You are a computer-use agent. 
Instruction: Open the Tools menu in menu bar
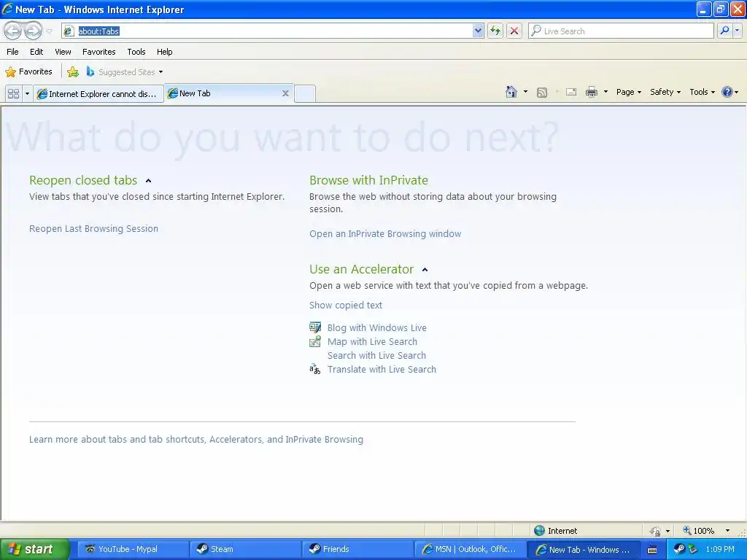[x=136, y=52]
